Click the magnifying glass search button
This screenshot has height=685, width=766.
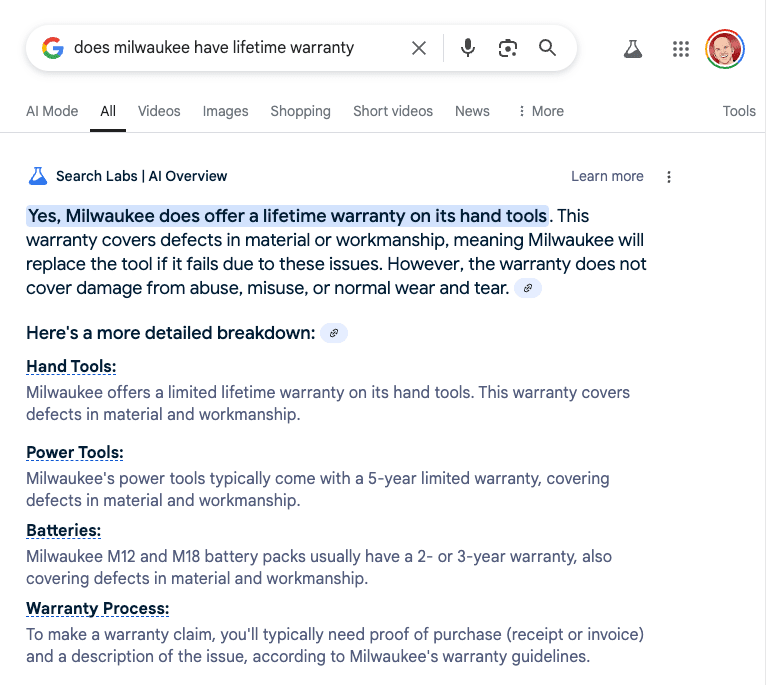pyautogui.click(x=547, y=48)
